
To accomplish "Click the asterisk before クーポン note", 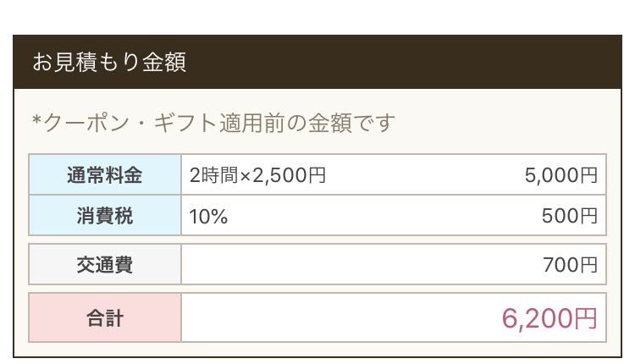I will click(x=37, y=121).
